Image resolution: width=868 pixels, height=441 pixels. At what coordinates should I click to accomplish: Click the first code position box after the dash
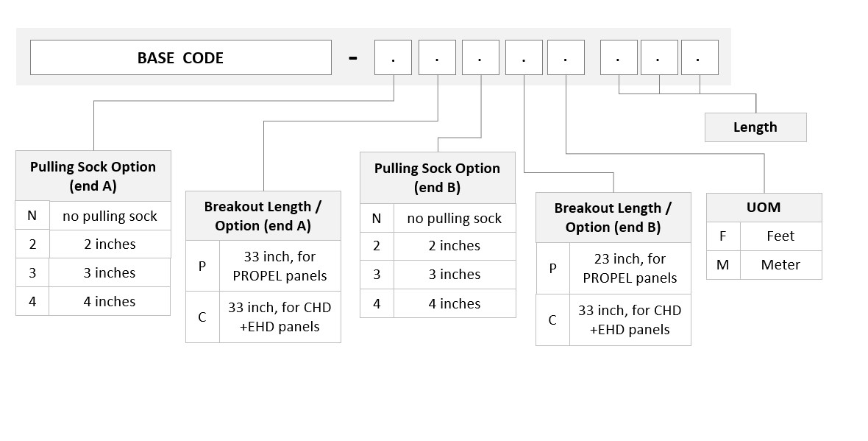[393, 57]
